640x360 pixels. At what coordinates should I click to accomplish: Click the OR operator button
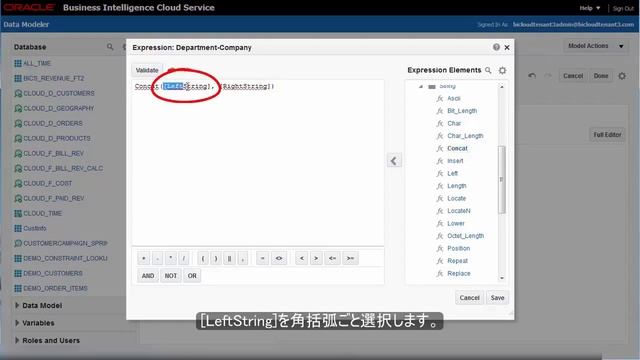(x=192, y=276)
